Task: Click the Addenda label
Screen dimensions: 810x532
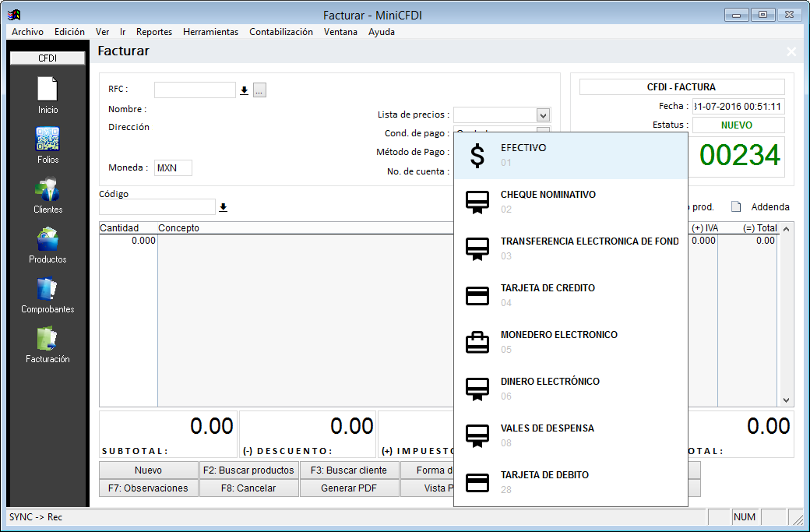Action: tap(770, 207)
